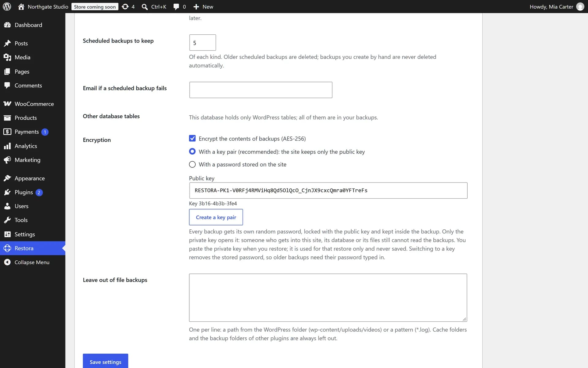Click the Collapse Menu arrow icon

click(x=7, y=262)
